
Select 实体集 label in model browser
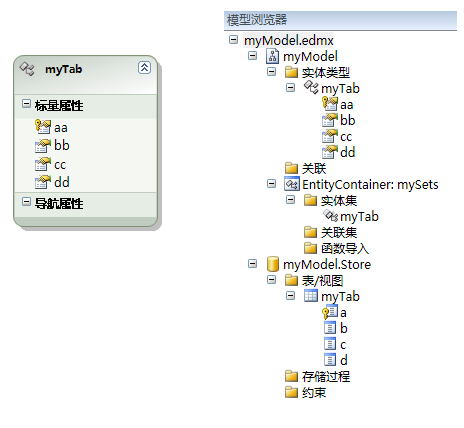(339, 201)
